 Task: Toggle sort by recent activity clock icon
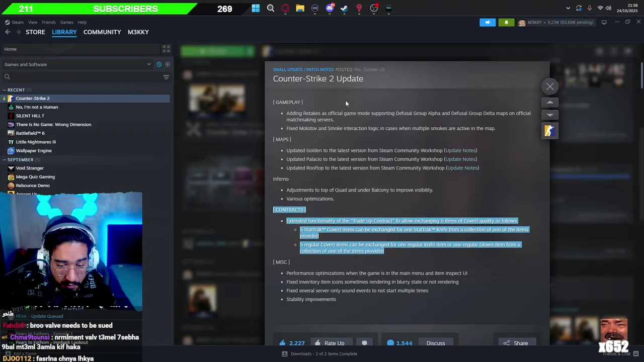coord(159,64)
